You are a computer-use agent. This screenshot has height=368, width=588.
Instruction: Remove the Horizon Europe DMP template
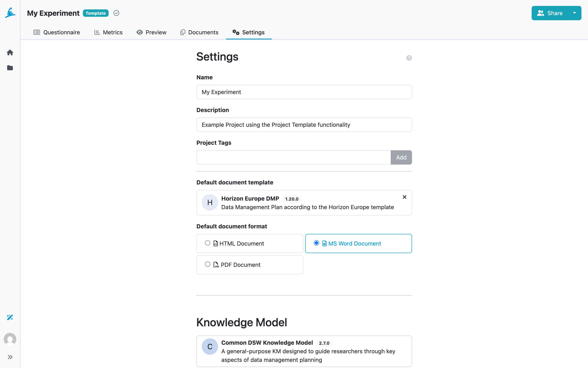(x=404, y=197)
